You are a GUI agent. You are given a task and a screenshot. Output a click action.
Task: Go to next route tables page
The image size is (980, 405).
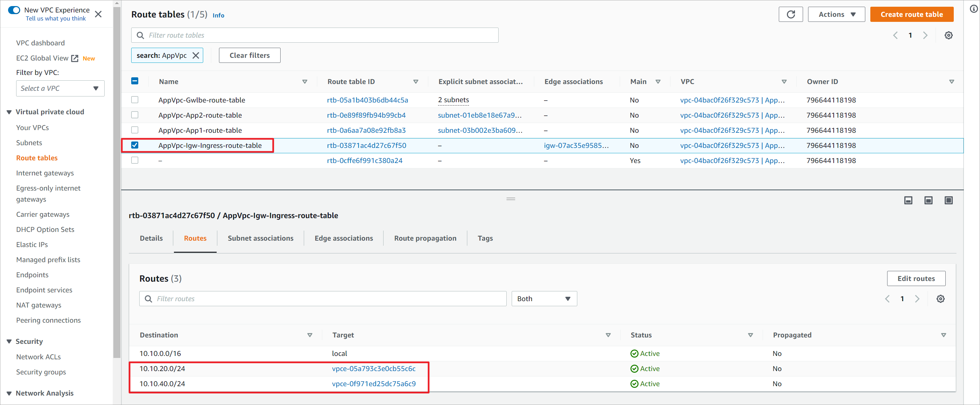click(925, 35)
